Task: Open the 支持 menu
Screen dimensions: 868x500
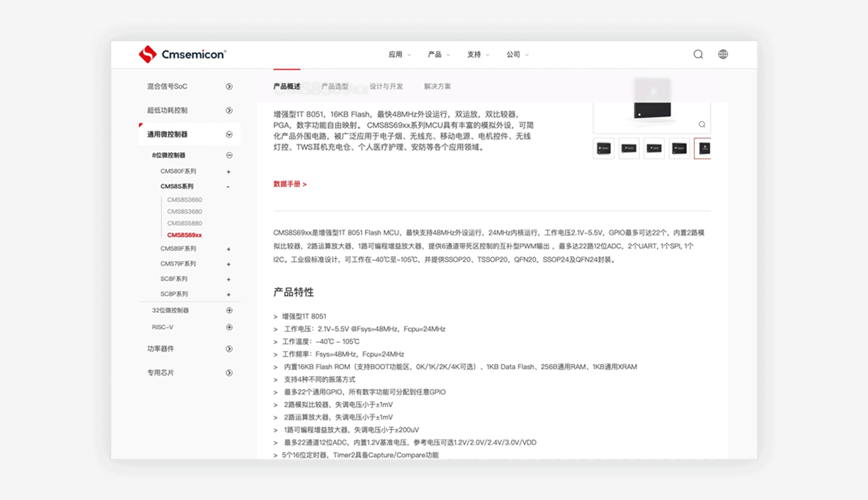Action: coord(478,55)
